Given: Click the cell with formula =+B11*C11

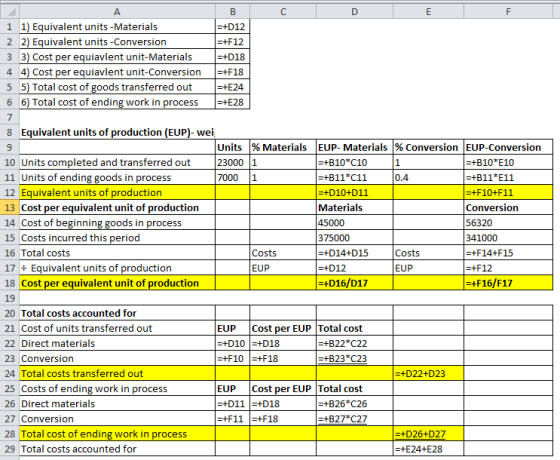Looking at the screenshot, I should coord(354,178).
